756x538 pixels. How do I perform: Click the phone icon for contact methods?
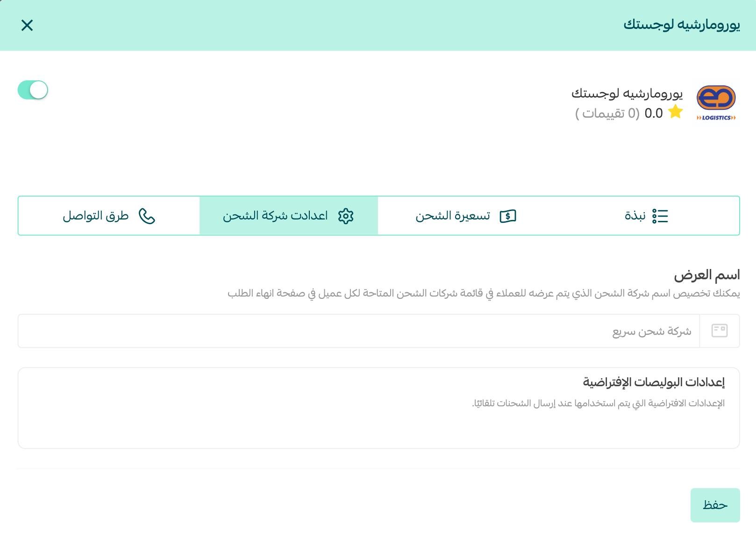pos(147,216)
